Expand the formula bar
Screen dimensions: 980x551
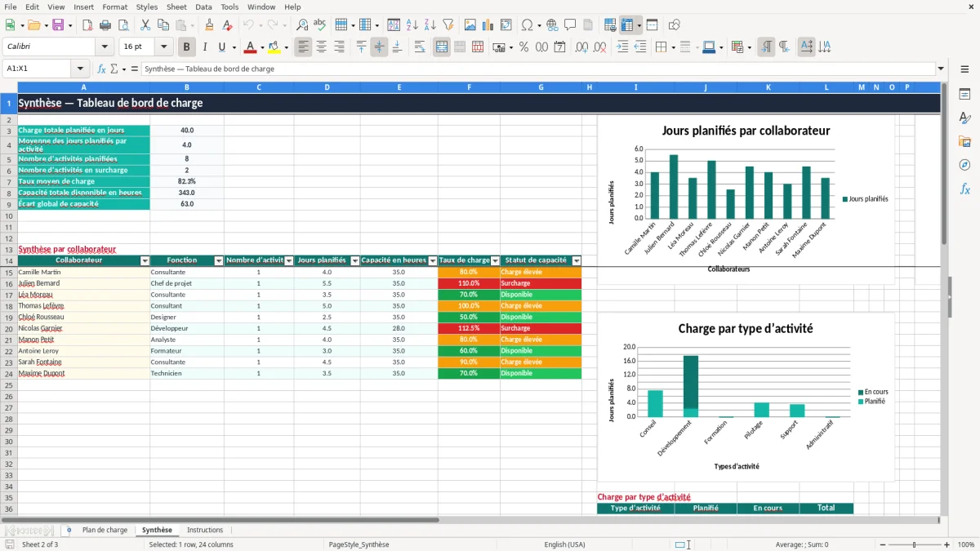point(941,69)
